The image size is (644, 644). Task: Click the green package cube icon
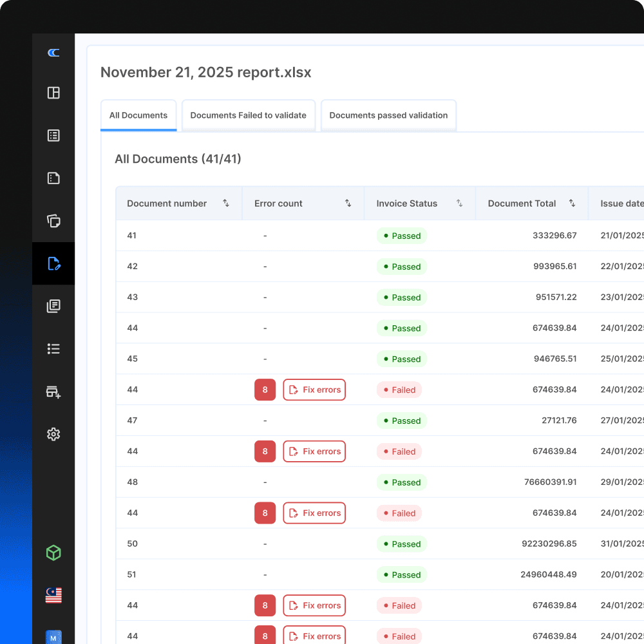53,553
